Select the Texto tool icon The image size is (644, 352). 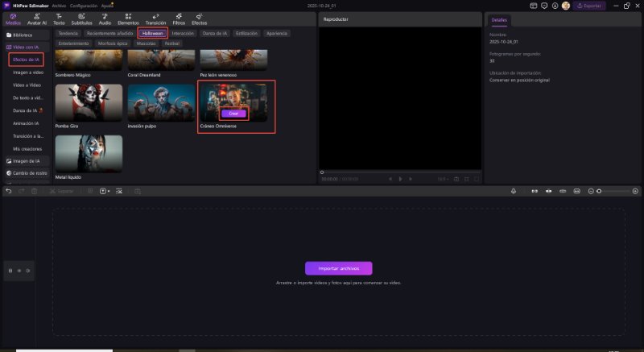(59, 19)
